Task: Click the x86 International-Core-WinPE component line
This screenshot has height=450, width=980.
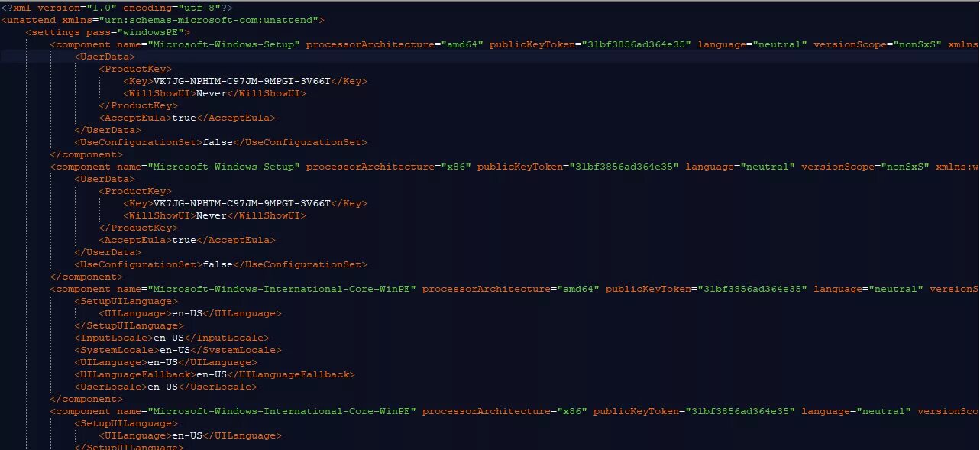Action: pos(514,411)
